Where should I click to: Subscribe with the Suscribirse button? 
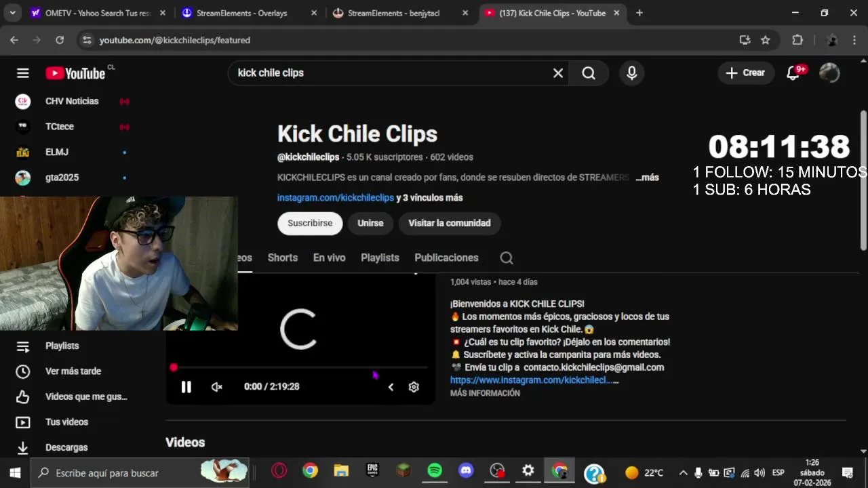[x=310, y=223]
